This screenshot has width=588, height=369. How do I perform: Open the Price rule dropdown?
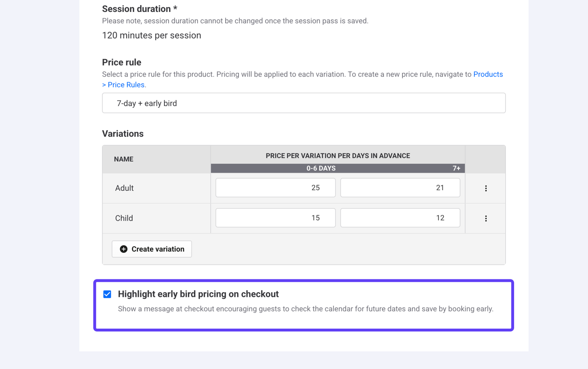coord(304,103)
